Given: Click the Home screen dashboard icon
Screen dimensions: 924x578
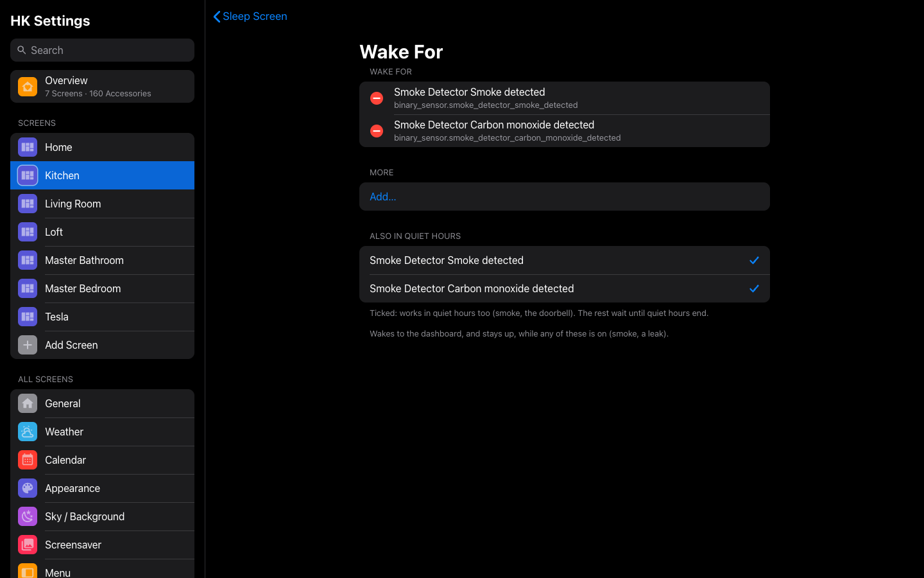Looking at the screenshot, I should coord(28,147).
